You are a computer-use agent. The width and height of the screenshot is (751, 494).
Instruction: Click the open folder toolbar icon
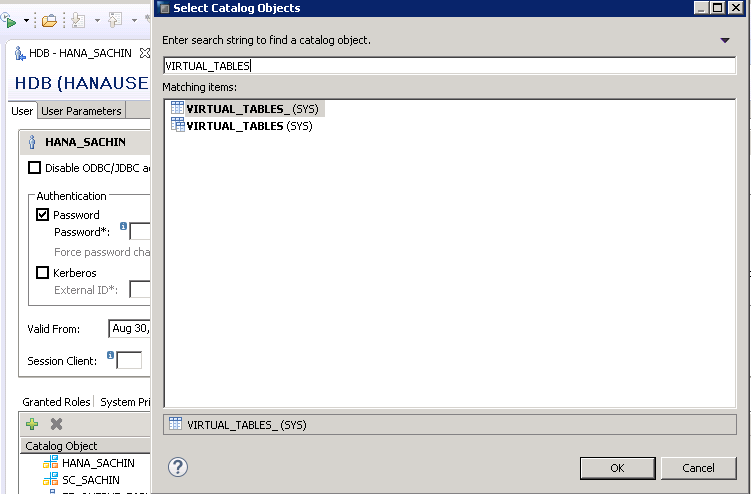pos(49,21)
